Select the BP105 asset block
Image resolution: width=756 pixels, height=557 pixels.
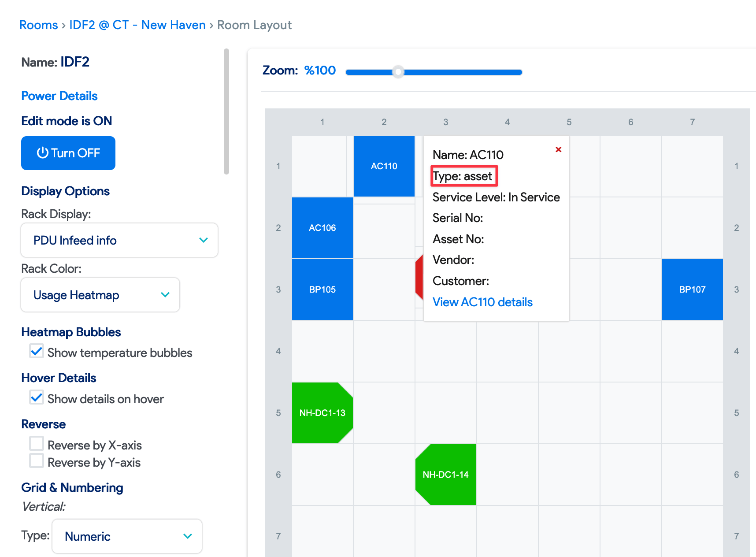point(322,290)
